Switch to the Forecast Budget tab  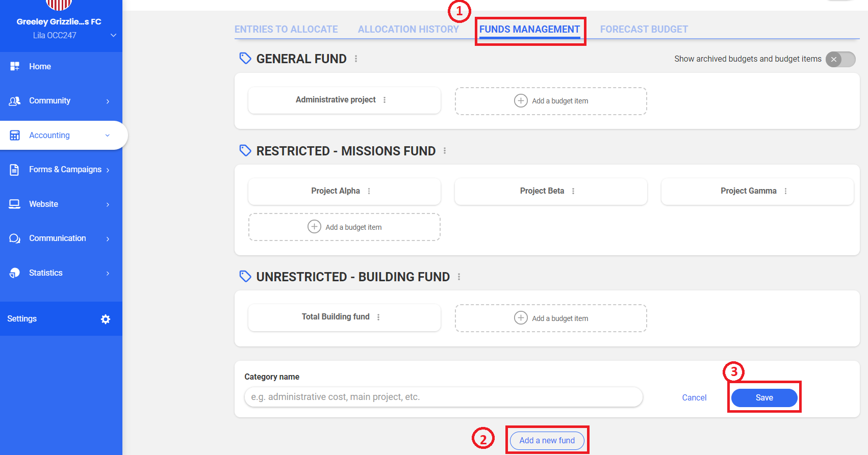(x=644, y=29)
